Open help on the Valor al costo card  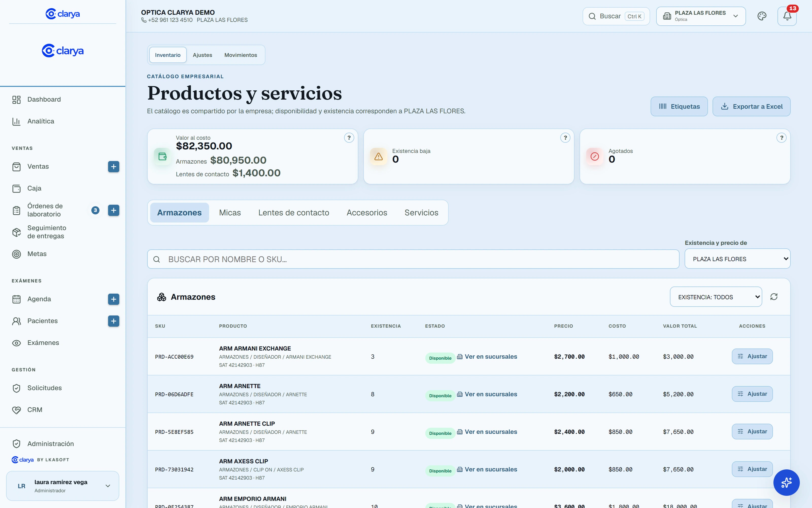point(349,138)
